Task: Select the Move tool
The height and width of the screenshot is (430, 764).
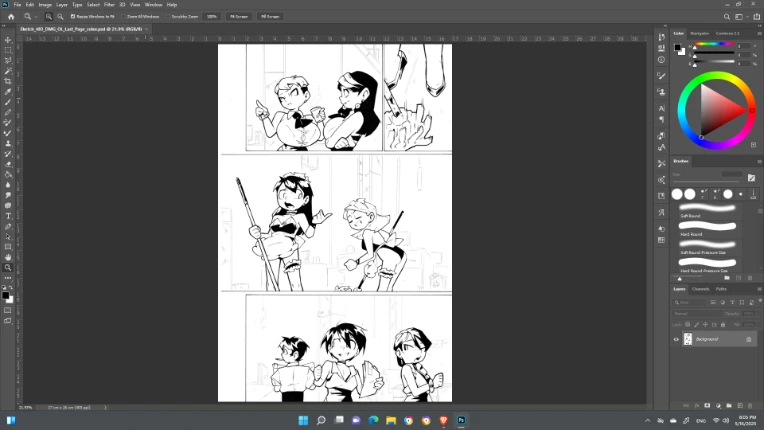Action: click(x=8, y=40)
